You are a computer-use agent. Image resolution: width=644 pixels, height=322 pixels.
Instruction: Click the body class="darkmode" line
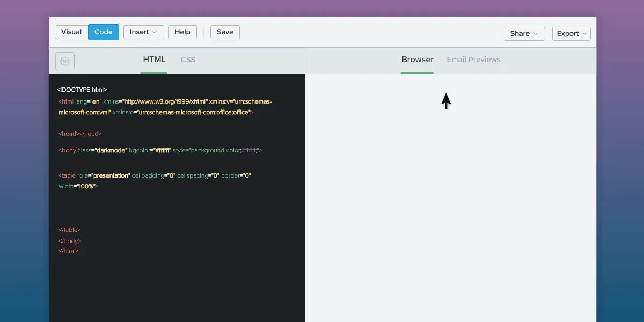coord(160,150)
